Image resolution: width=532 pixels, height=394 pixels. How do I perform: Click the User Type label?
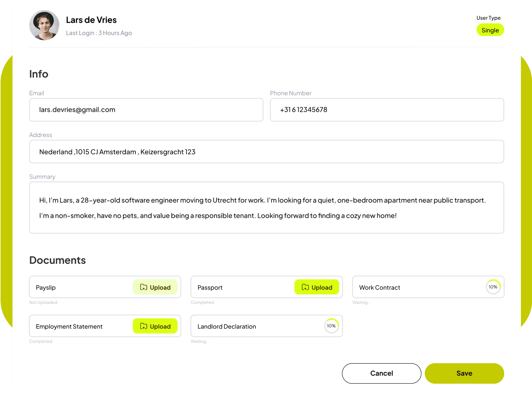point(488,18)
